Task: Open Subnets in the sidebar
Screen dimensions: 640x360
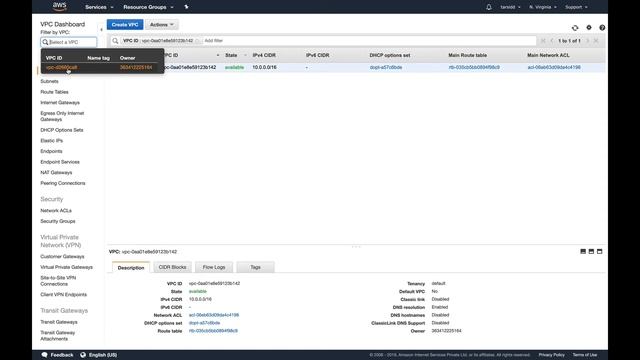Action: 49,81
